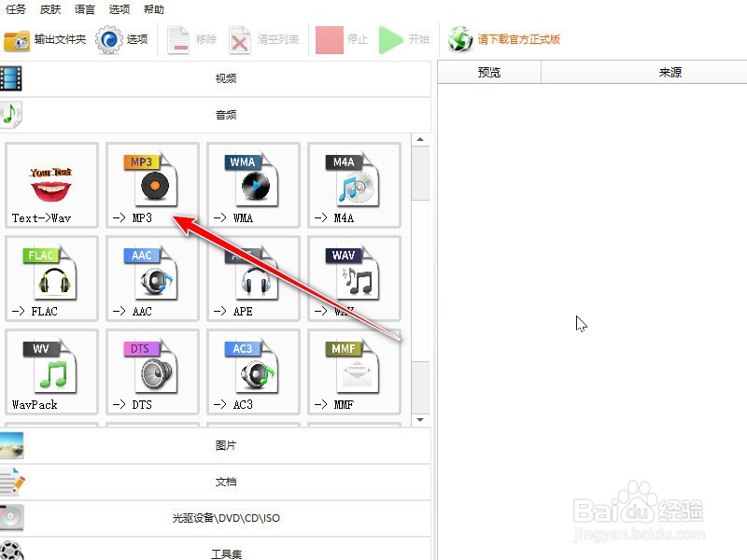This screenshot has width=747, height=560.
Task: Open the 任务 task menu
Action: (15, 9)
